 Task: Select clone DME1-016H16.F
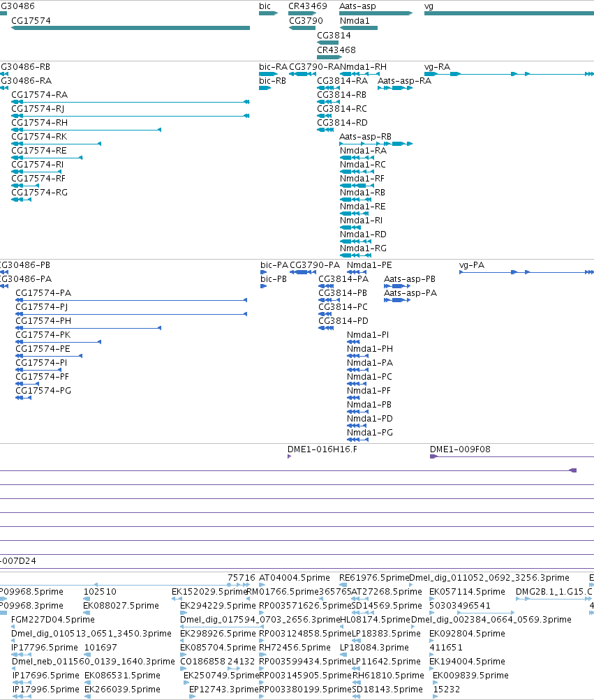pyautogui.click(x=322, y=449)
